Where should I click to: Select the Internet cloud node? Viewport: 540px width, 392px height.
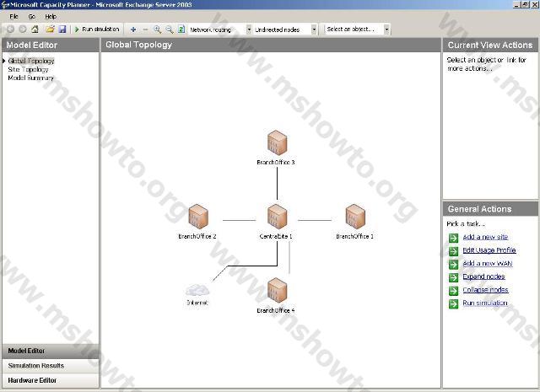click(x=197, y=290)
